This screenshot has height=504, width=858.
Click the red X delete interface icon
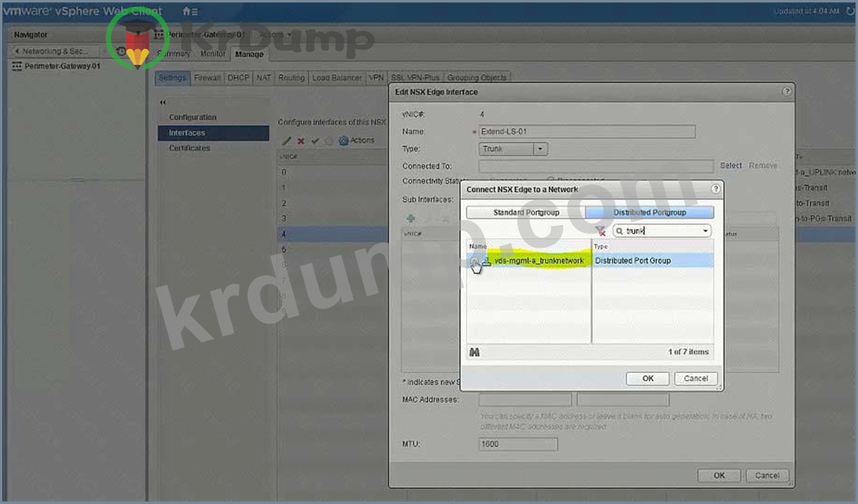[x=300, y=141]
